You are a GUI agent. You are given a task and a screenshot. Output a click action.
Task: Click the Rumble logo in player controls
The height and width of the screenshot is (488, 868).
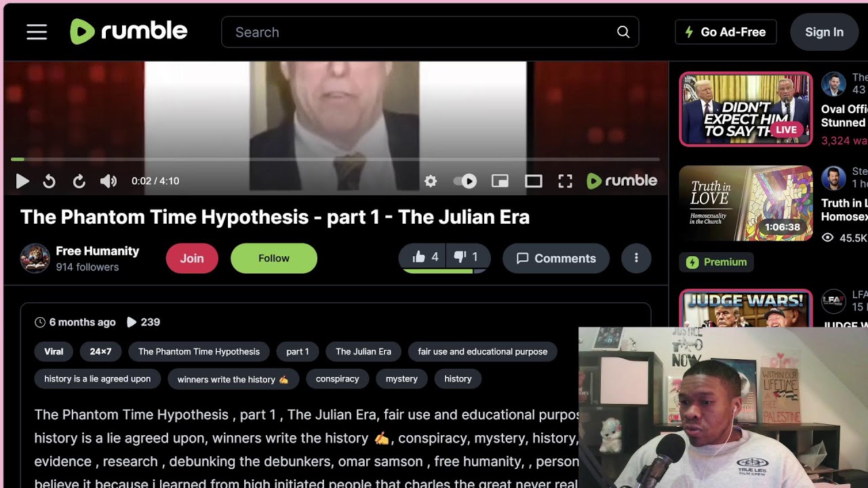coord(622,181)
